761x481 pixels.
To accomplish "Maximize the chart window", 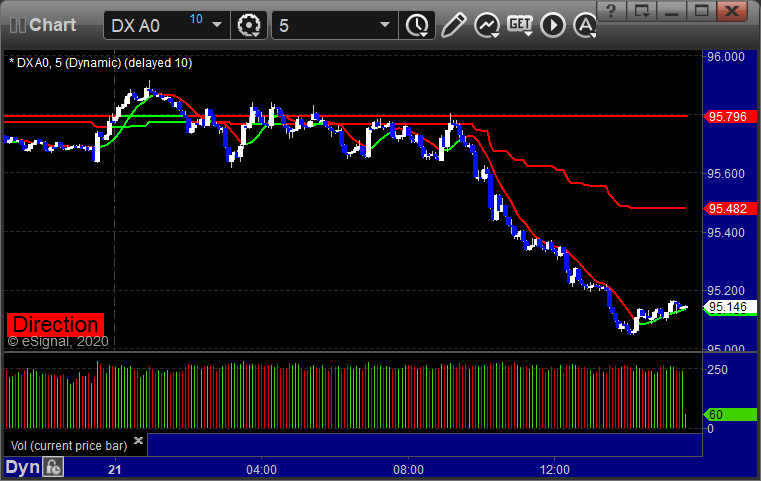I will 701,11.
